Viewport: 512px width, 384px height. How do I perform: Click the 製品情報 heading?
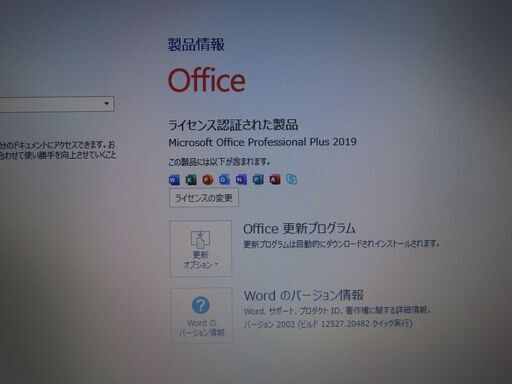[196, 45]
